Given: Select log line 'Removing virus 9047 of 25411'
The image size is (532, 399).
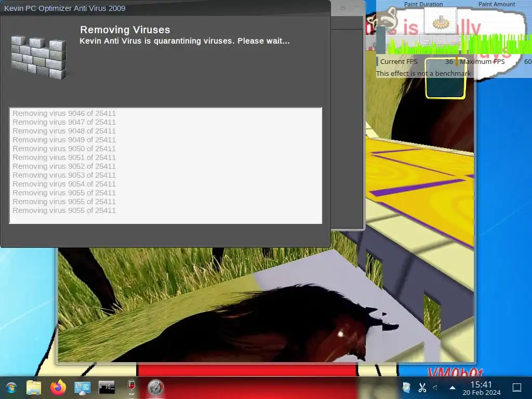Looking at the screenshot, I should (64, 122).
